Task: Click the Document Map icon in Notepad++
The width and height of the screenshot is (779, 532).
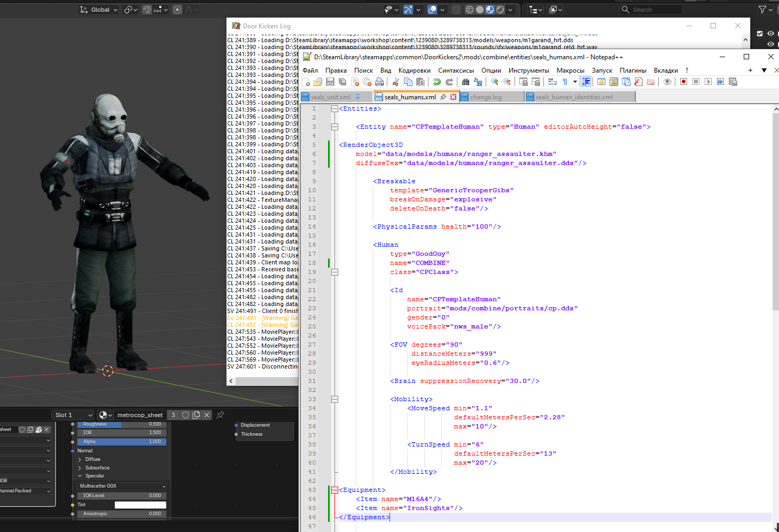Action: pyautogui.click(x=614, y=82)
